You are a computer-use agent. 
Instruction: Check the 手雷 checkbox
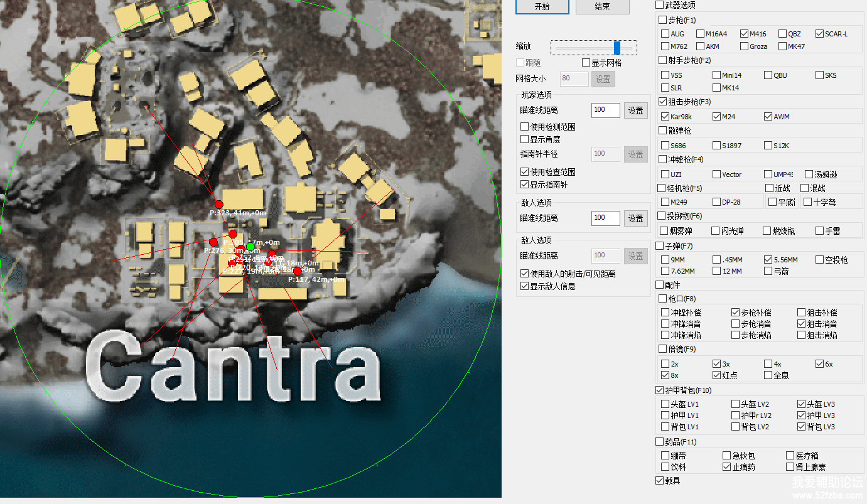tap(819, 231)
